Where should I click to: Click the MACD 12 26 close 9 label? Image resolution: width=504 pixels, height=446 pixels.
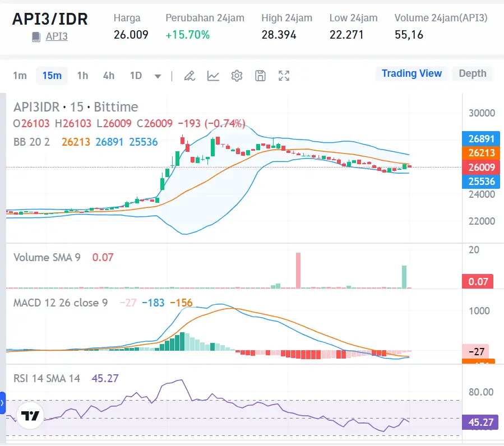point(60,303)
